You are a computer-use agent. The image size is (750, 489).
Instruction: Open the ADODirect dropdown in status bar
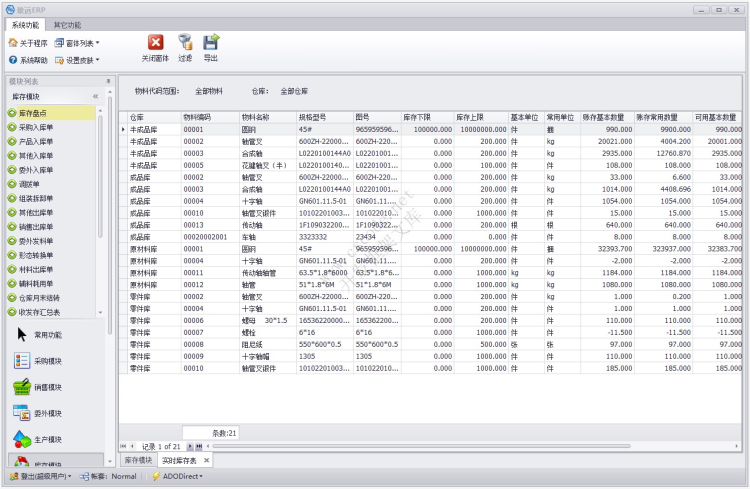coord(177,476)
